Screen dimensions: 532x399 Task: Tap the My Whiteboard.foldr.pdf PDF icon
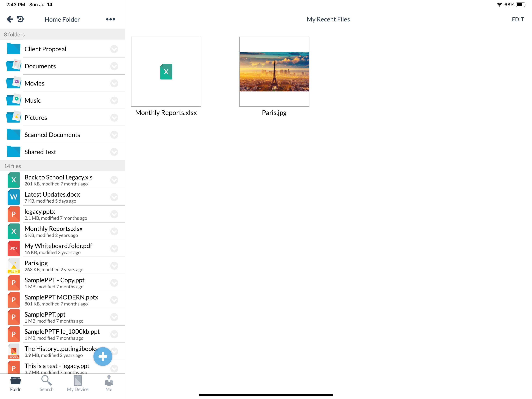(x=14, y=248)
